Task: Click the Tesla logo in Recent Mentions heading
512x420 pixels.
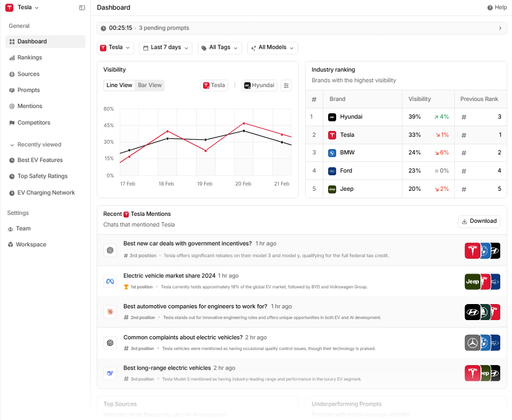Action: [126, 215]
